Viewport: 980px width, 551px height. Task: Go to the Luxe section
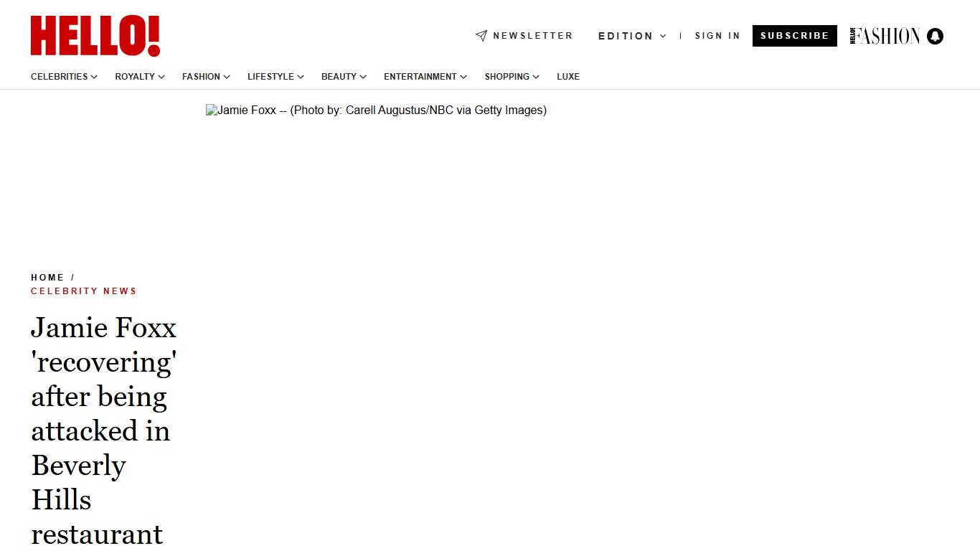pyautogui.click(x=567, y=77)
